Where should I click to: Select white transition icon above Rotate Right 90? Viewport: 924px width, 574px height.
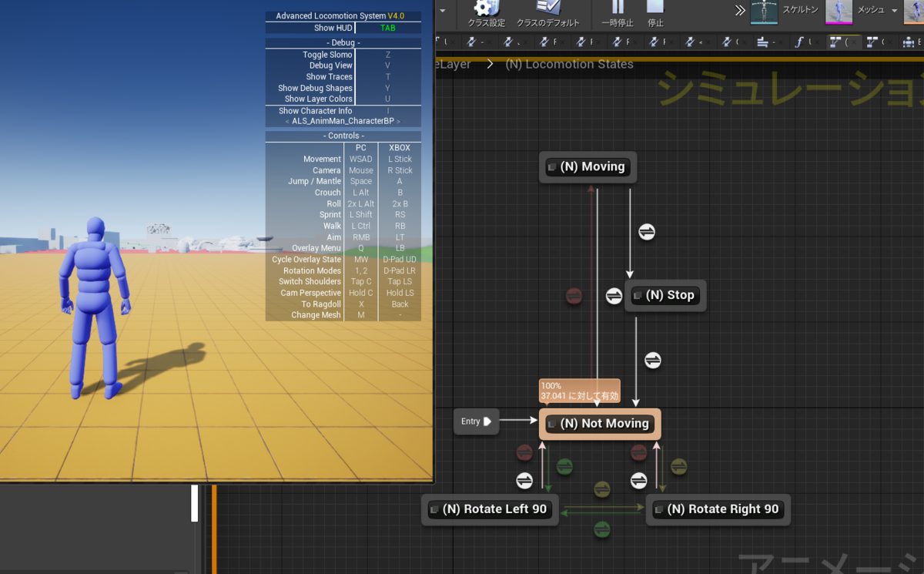pos(638,480)
